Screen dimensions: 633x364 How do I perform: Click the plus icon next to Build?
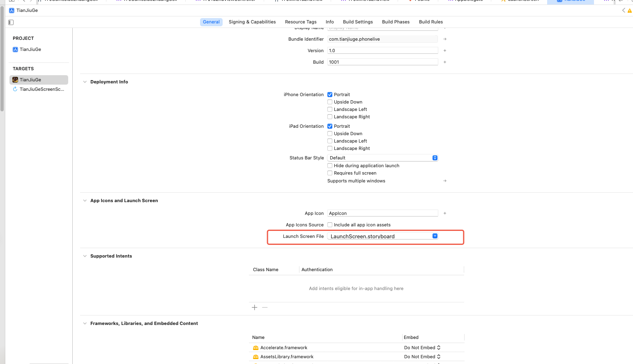[445, 62]
